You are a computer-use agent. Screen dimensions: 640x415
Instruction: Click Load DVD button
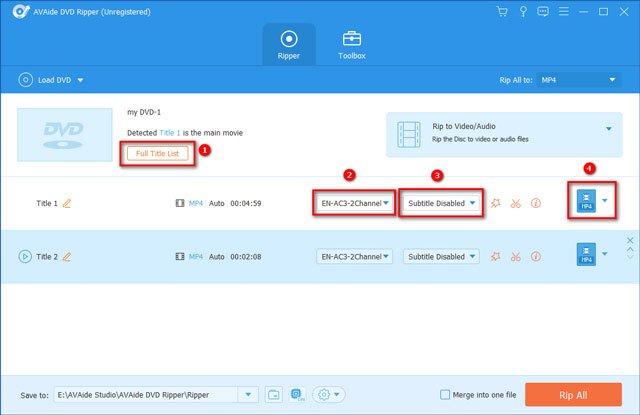tap(45, 80)
